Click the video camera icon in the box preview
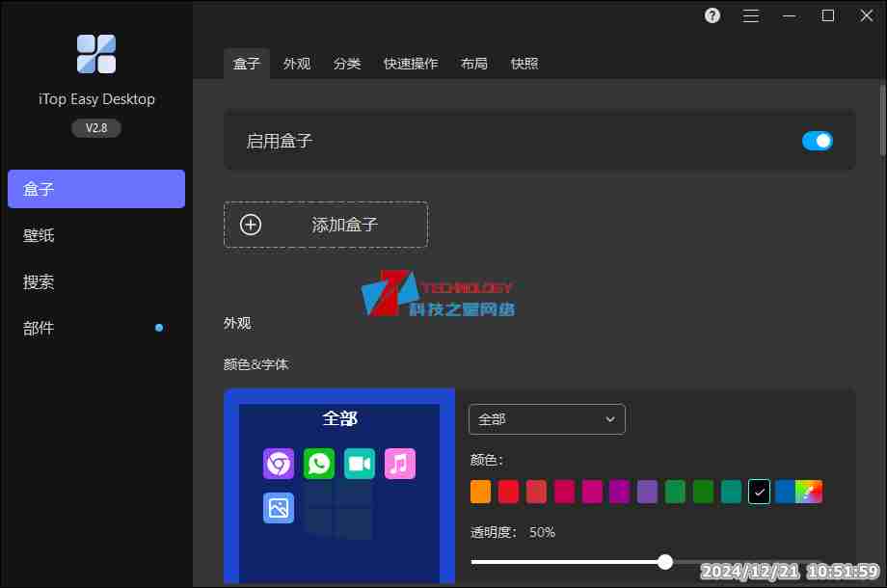 click(x=359, y=463)
